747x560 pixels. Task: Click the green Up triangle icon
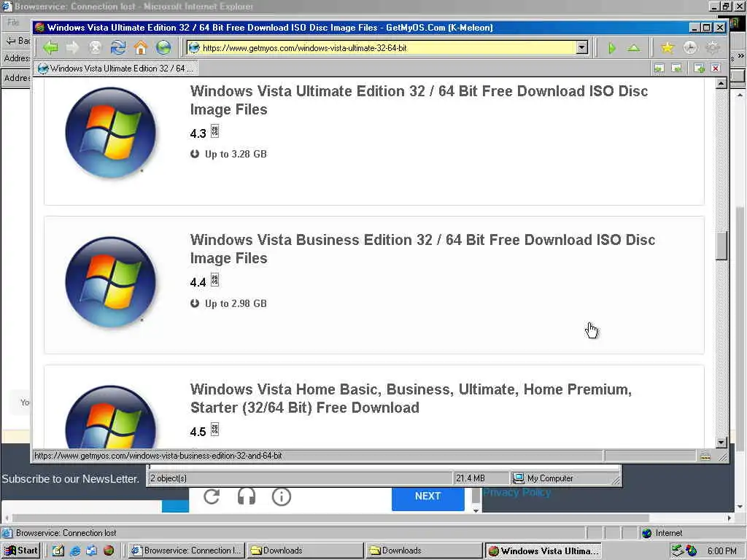click(634, 48)
